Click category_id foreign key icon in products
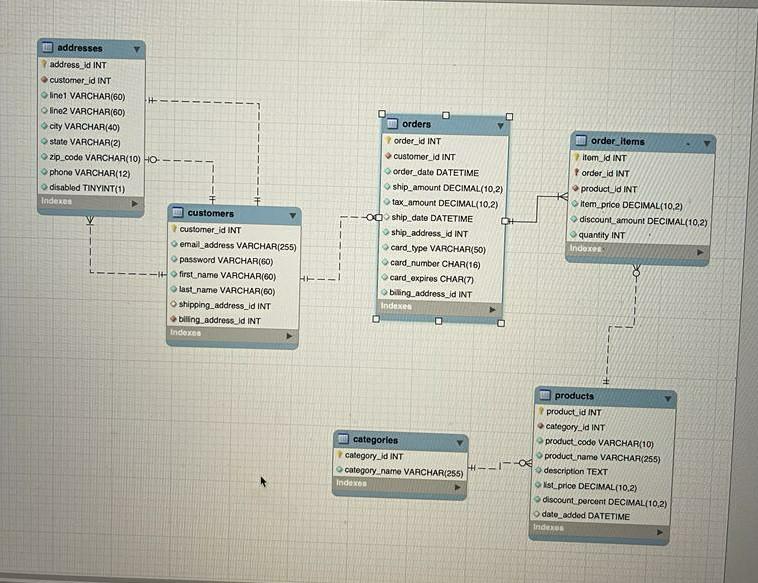Image resolution: width=758 pixels, height=583 pixels. tap(540, 426)
